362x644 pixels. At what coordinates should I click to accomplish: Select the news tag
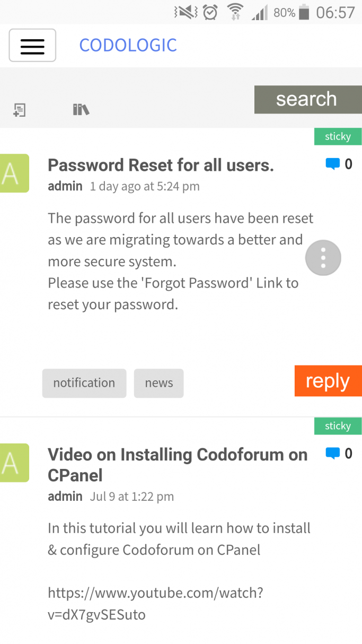coord(159,383)
